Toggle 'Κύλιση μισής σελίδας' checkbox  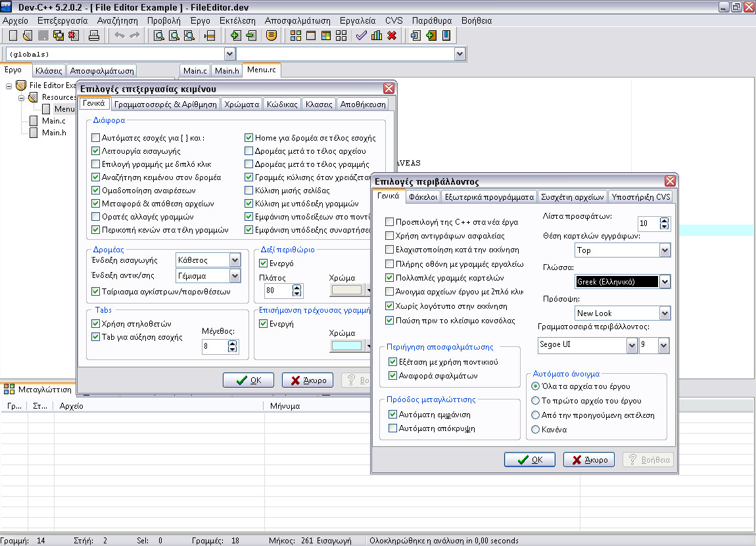tap(248, 191)
